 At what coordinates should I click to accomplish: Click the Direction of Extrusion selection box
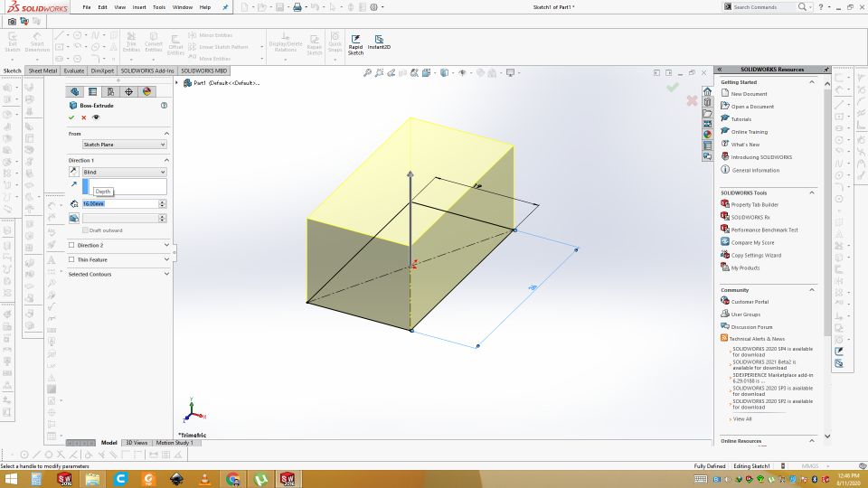coord(124,186)
